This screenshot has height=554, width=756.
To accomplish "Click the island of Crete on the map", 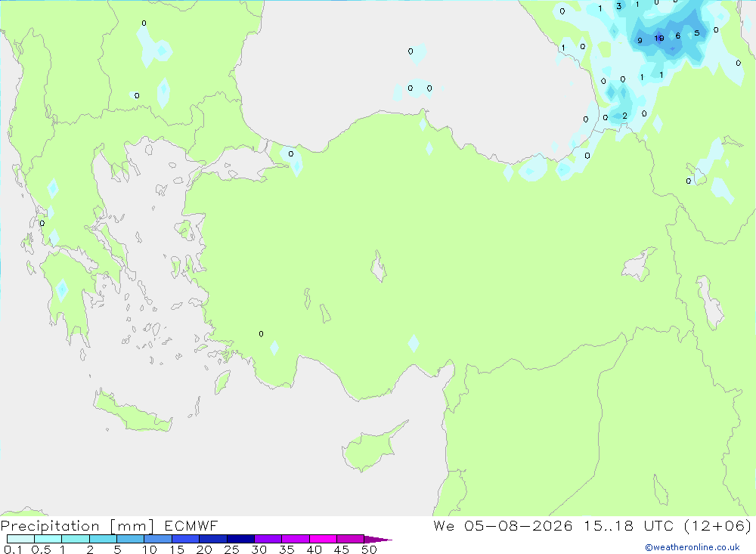I will click(x=132, y=412).
